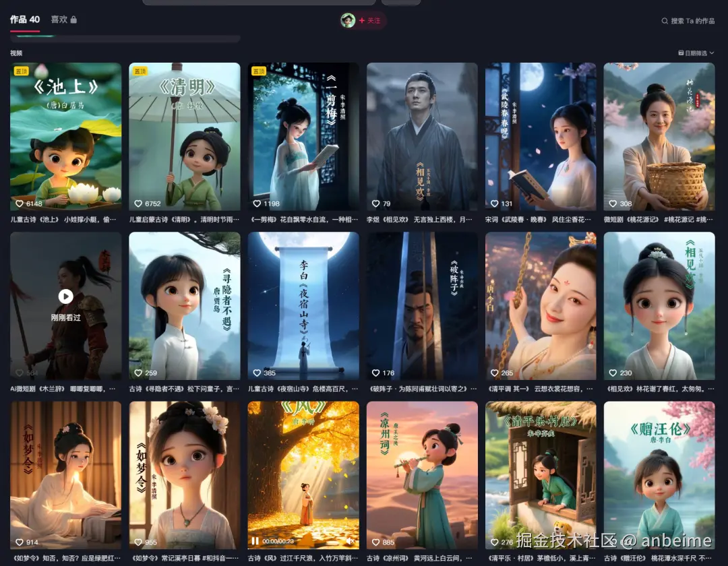
Task: Click the heart icon on the 《赠汪伦》 video
Action: click(x=613, y=542)
